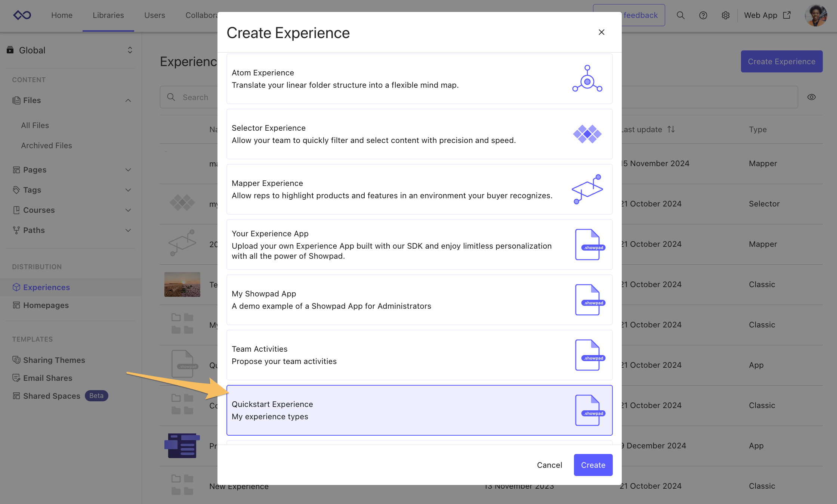Open the search magnifier in top bar
The width and height of the screenshot is (837, 504).
coord(680,15)
